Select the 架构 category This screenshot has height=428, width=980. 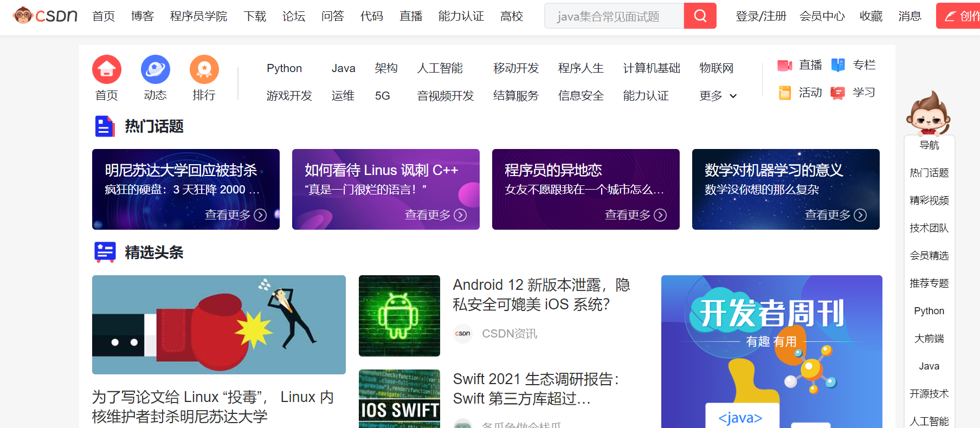[x=386, y=68]
